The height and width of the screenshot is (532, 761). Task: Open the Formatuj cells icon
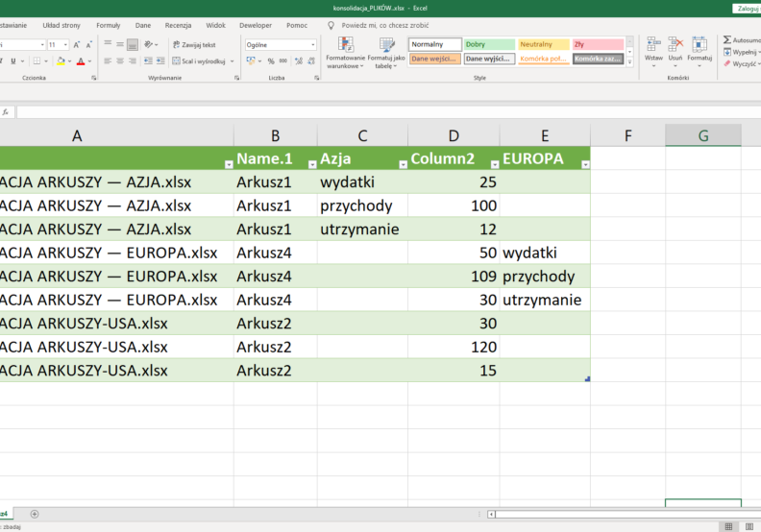700,46
